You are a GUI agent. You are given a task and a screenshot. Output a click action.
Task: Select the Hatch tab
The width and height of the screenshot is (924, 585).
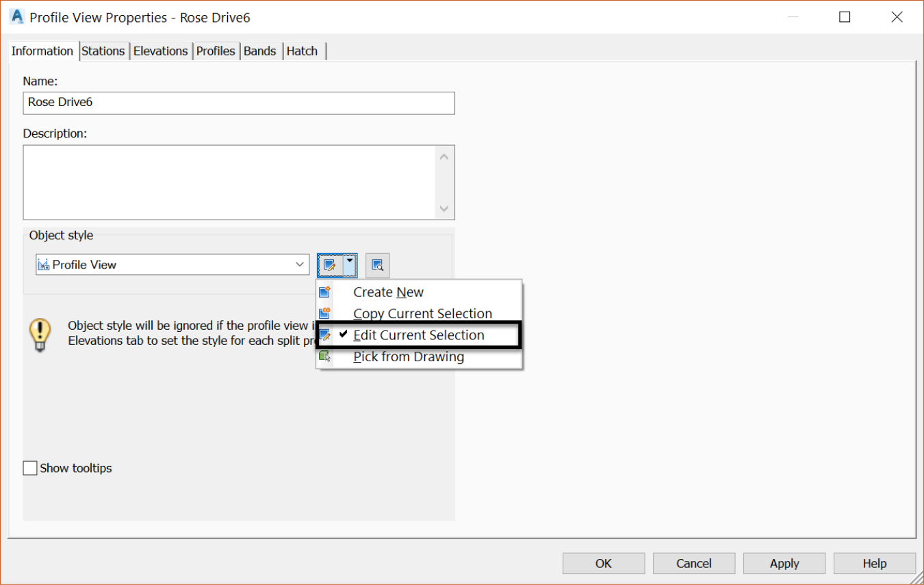(303, 51)
